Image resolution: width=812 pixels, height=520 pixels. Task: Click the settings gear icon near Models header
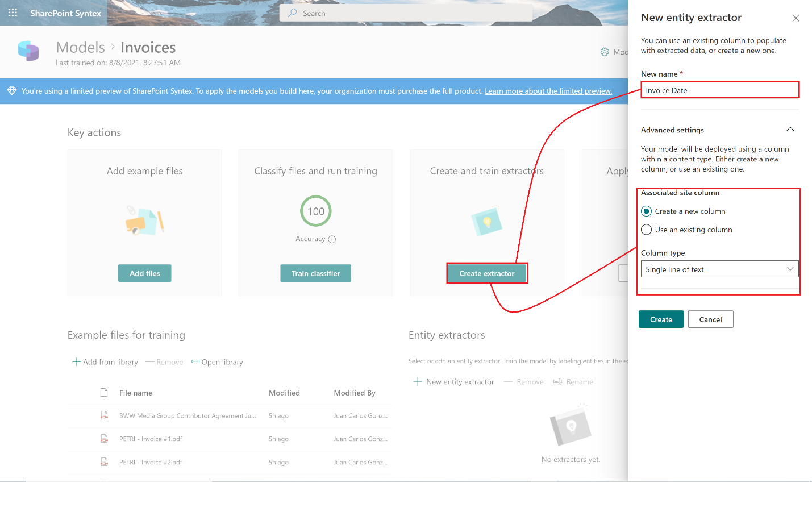pos(605,52)
